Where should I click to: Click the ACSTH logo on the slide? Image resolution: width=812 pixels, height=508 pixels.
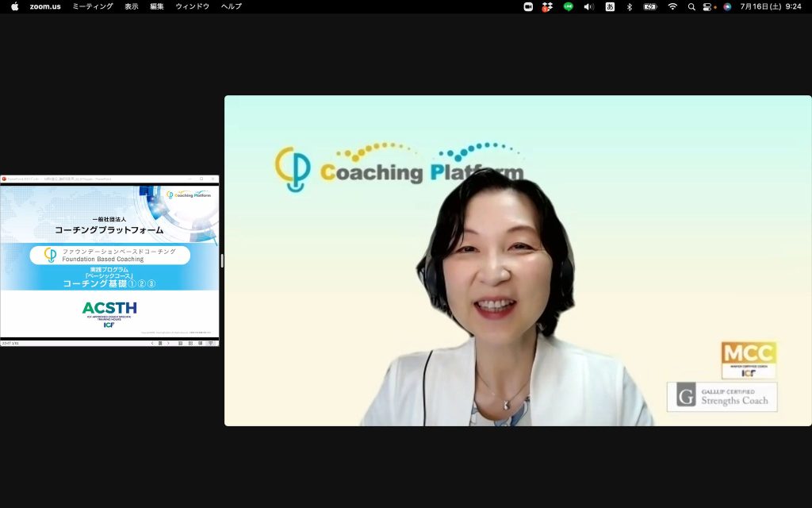tap(109, 314)
